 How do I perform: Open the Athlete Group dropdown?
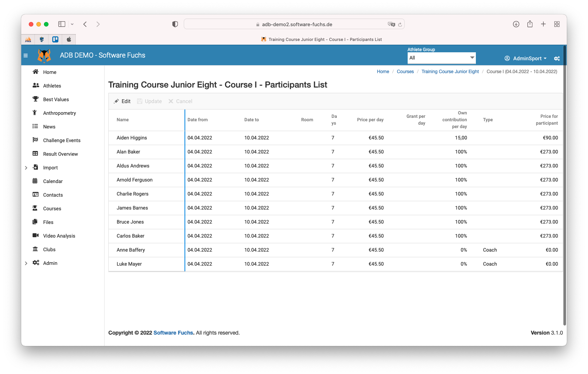[x=441, y=58]
